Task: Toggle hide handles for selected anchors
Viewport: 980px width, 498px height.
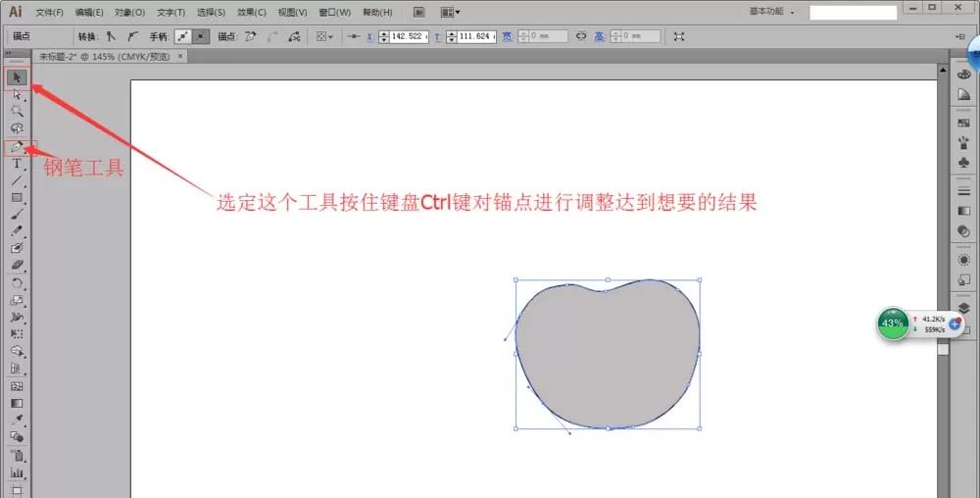Action: click(x=200, y=37)
